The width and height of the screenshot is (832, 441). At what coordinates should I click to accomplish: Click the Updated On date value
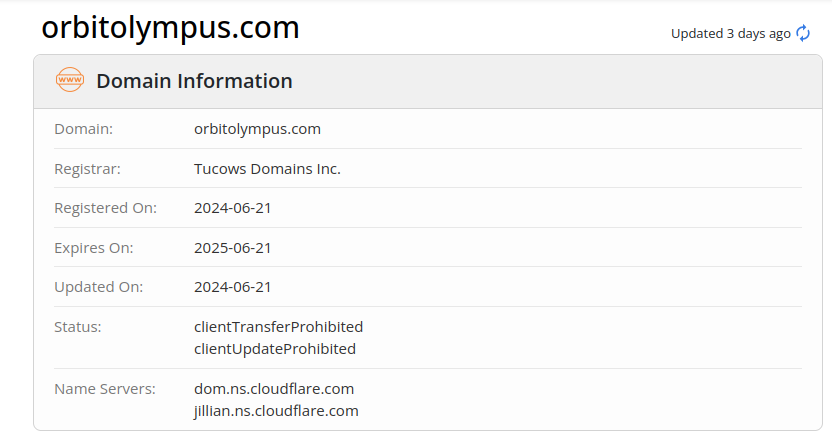tap(233, 287)
